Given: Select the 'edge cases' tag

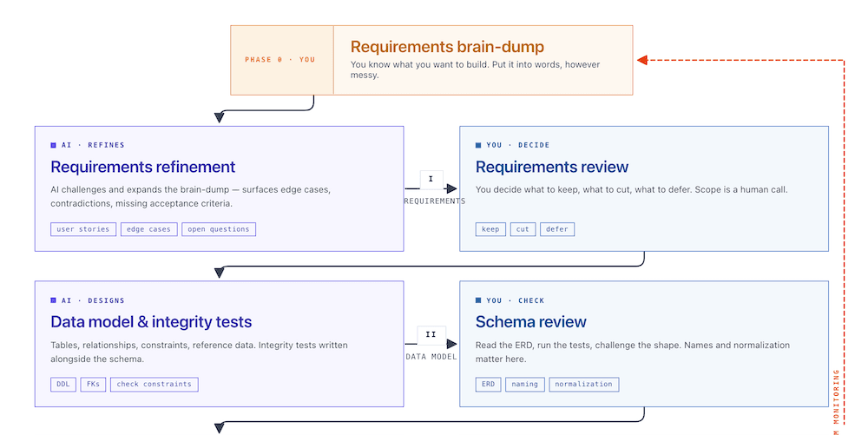Looking at the screenshot, I should pyautogui.click(x=148, y=229).
